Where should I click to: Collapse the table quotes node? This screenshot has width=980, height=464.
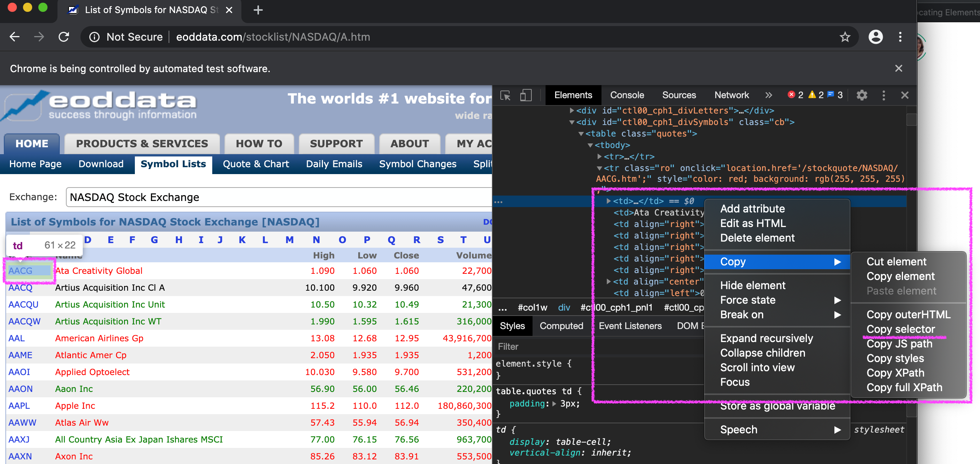(x=581, y=134)
